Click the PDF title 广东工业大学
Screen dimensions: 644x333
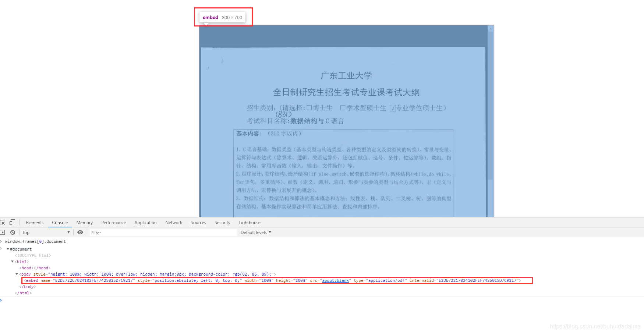tap(346, 76)
